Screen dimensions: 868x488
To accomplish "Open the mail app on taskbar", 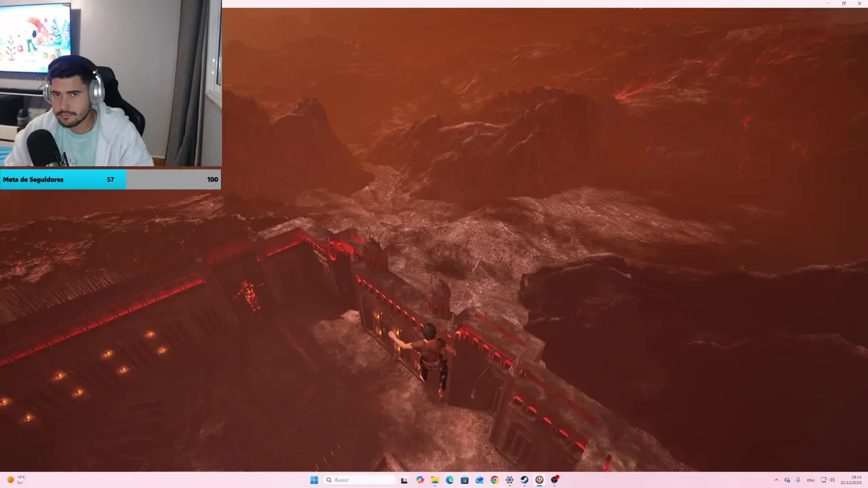I will 479,480.
